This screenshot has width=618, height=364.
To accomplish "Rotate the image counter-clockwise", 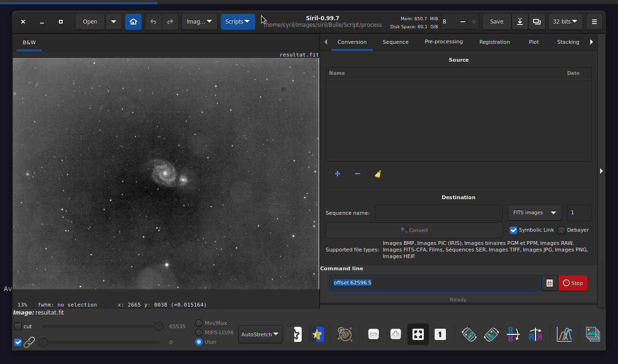I will (469, 334).
